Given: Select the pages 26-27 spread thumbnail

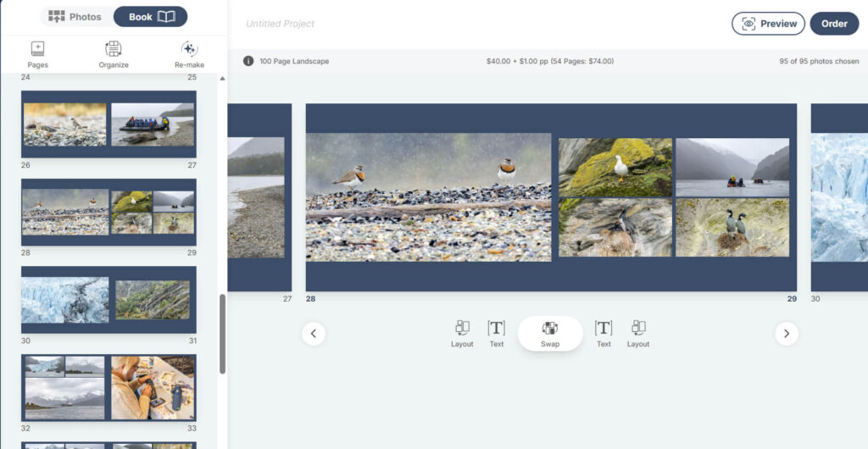Looking at the screenshot, I should [x=108, y=125].
